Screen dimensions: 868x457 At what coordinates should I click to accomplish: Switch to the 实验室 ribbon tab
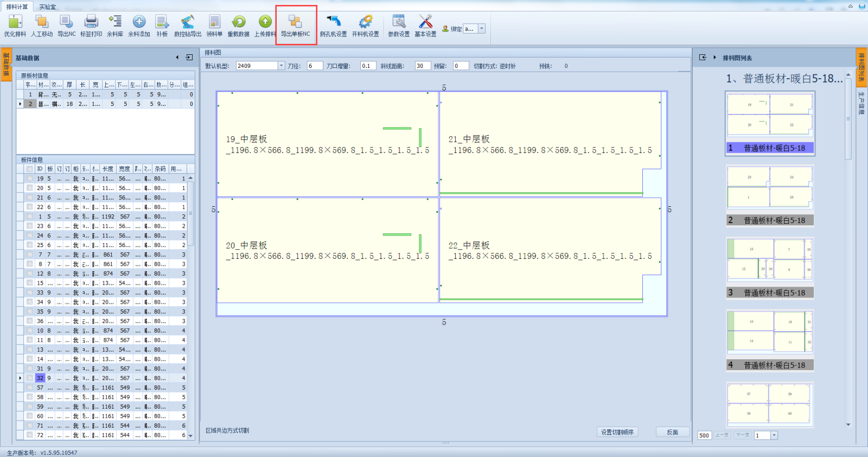pos(48,7)
